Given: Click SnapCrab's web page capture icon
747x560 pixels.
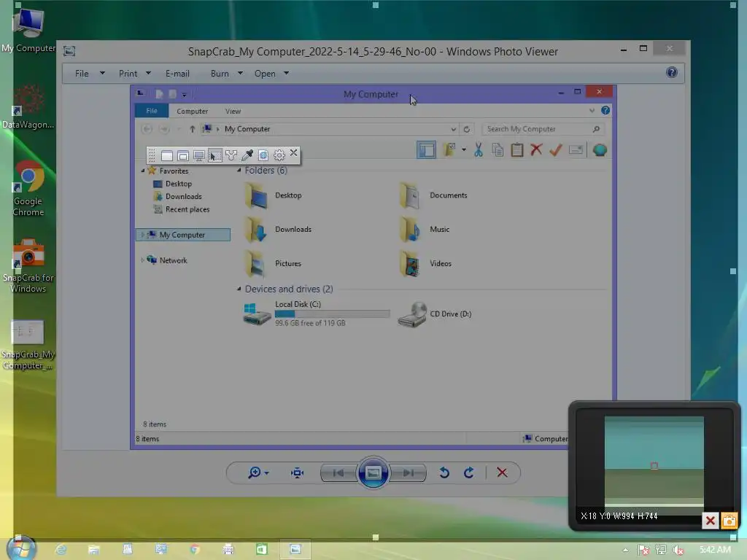Looking at the screenshot, I should click(x=263, y=155).
